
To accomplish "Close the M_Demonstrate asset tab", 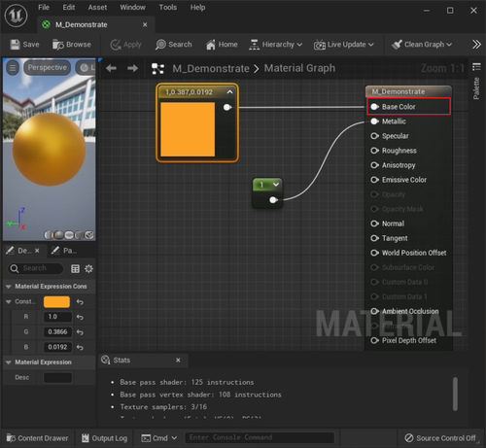I will point(145,24).
